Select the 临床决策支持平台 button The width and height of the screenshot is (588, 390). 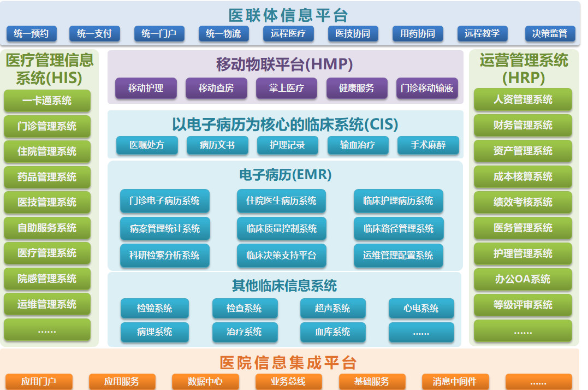tap(281, 255)
